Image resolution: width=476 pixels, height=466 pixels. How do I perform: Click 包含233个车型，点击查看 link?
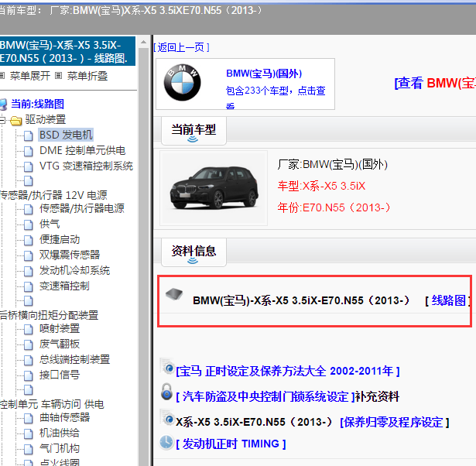[276, 97]
